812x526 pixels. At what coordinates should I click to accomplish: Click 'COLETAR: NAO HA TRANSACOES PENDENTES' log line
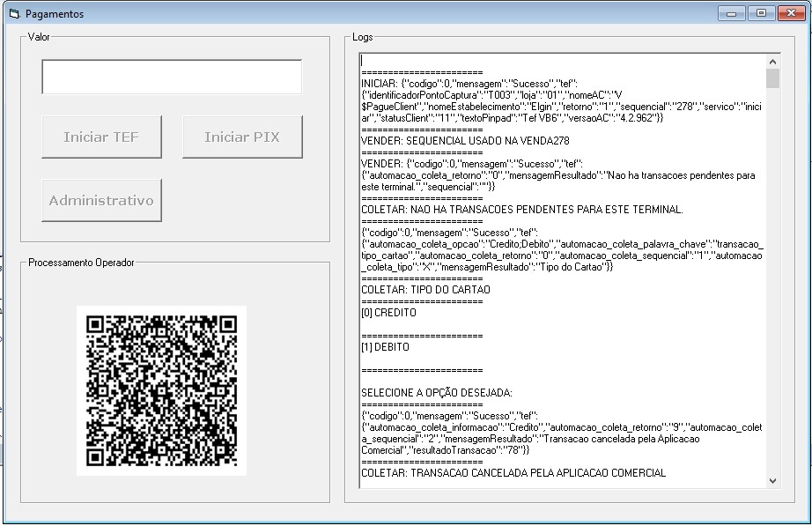tap(522, 210)
